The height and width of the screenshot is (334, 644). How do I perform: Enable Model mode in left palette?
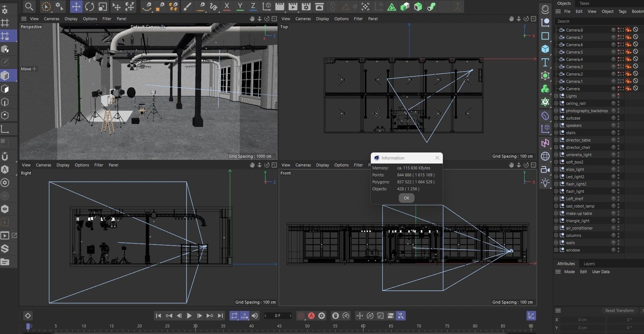click(5, 76)
